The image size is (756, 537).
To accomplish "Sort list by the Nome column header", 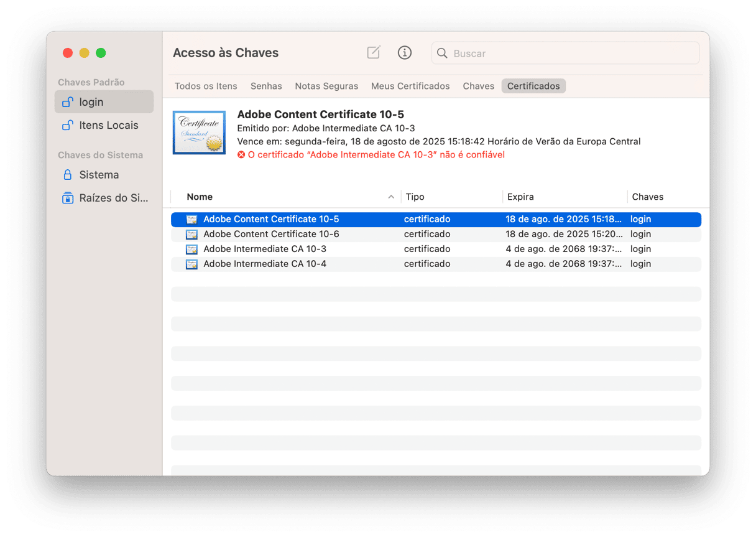I will pos(285,197).
